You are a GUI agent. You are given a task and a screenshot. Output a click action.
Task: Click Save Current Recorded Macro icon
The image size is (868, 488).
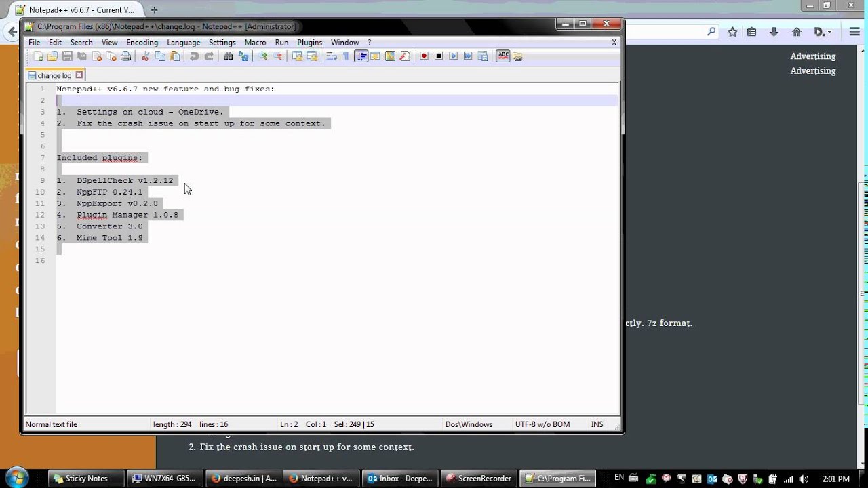[483, 56]
